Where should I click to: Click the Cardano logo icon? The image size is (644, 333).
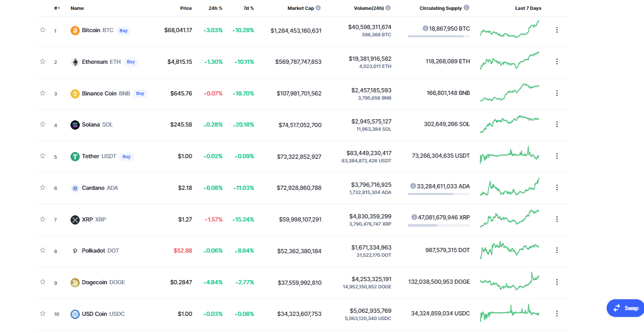point(75,188)
